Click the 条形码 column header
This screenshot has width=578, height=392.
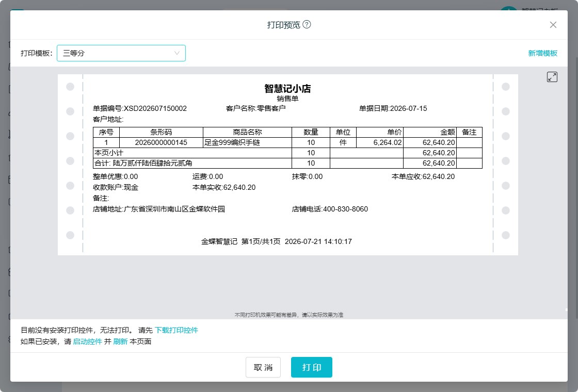pos(161,132)
